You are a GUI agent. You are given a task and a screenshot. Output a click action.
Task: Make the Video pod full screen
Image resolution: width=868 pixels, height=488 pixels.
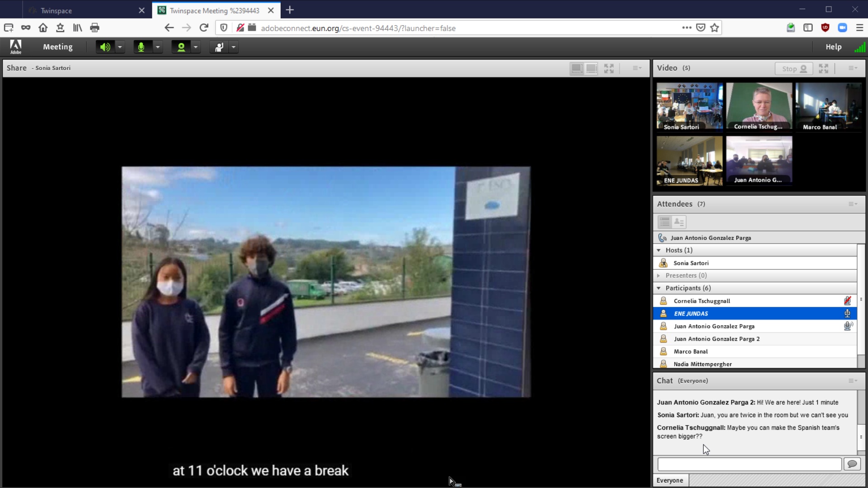(x=824, y=69)
